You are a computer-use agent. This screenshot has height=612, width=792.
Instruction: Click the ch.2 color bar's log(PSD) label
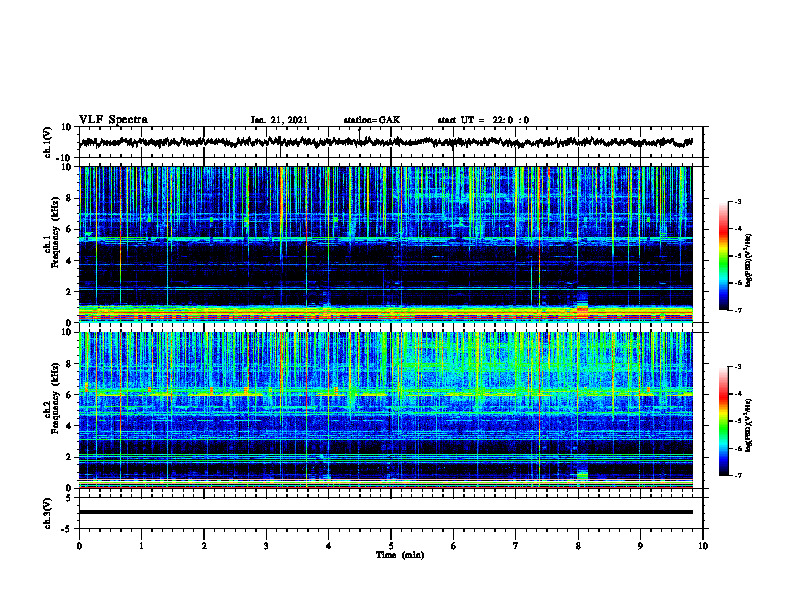pyautogui.click(x=749, y=425)
